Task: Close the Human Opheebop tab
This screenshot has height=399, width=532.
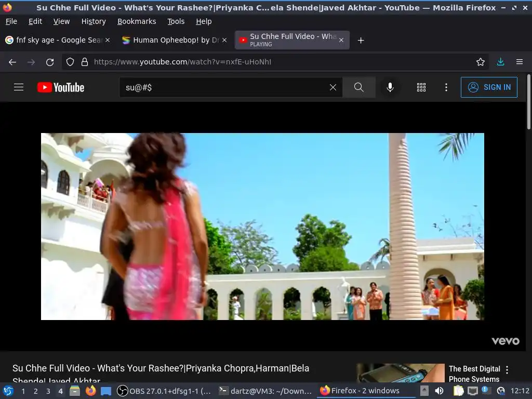Action: [x=224, y=40]
